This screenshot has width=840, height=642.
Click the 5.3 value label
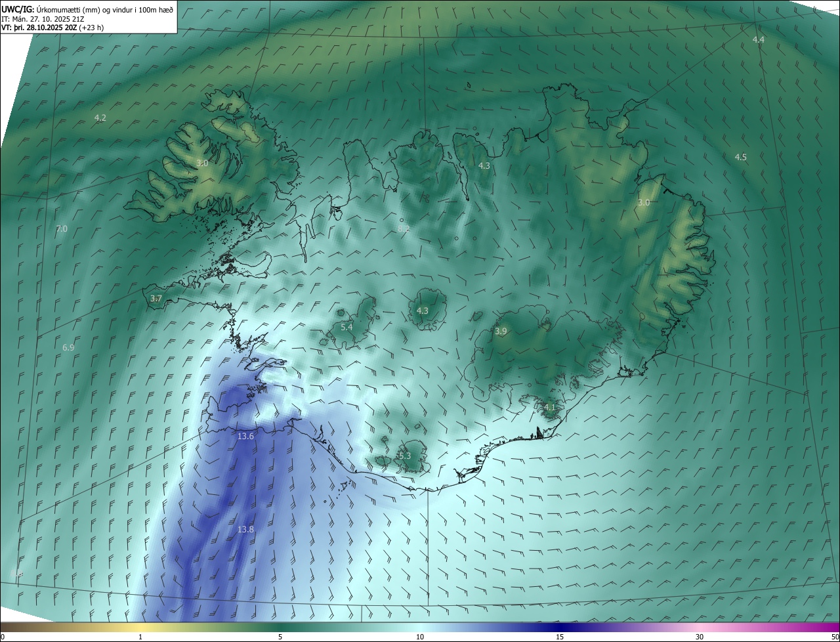point(404,456)
